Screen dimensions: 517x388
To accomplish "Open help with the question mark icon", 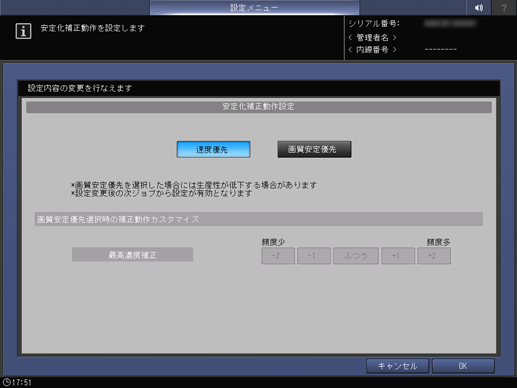I will 504,7.
